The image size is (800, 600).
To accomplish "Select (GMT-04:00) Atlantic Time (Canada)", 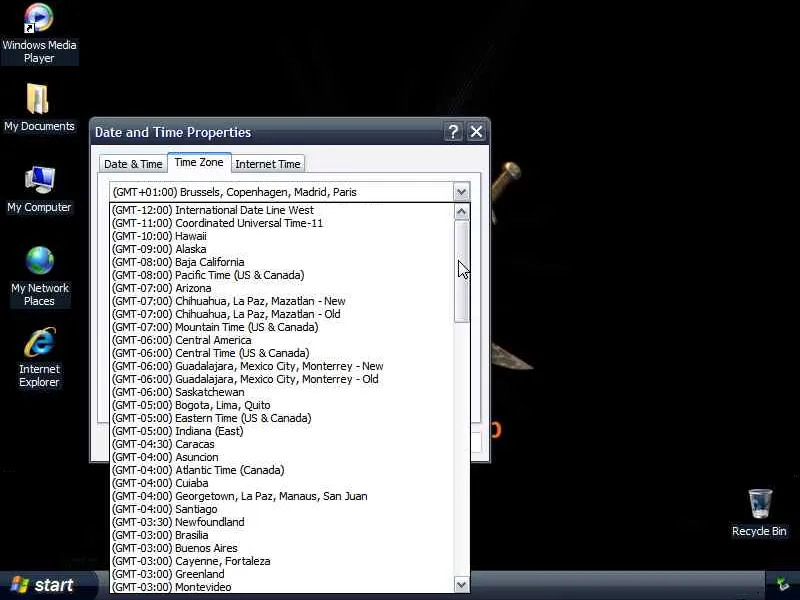I will coord(282,470).
